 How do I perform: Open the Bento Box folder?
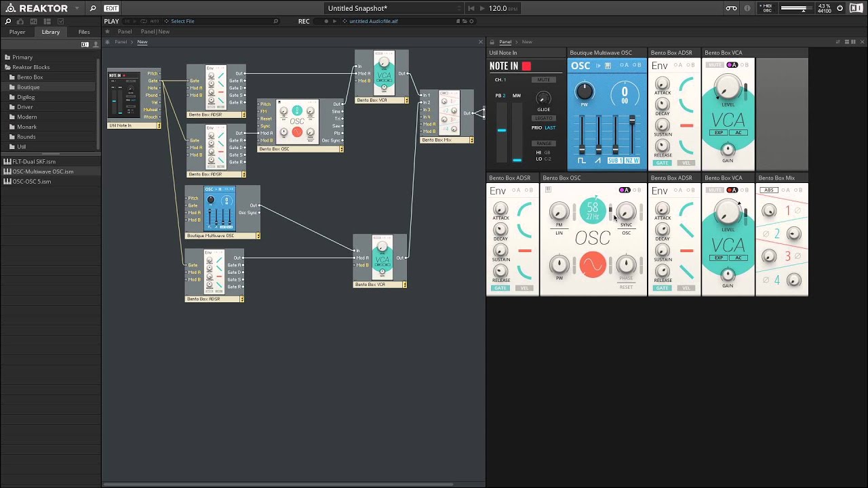tap(30, 77)
